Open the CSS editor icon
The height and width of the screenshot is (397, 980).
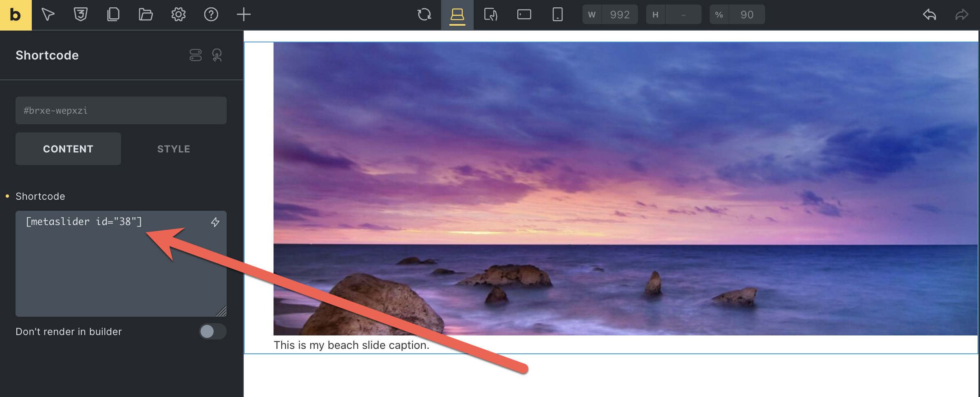pos(81,15)
